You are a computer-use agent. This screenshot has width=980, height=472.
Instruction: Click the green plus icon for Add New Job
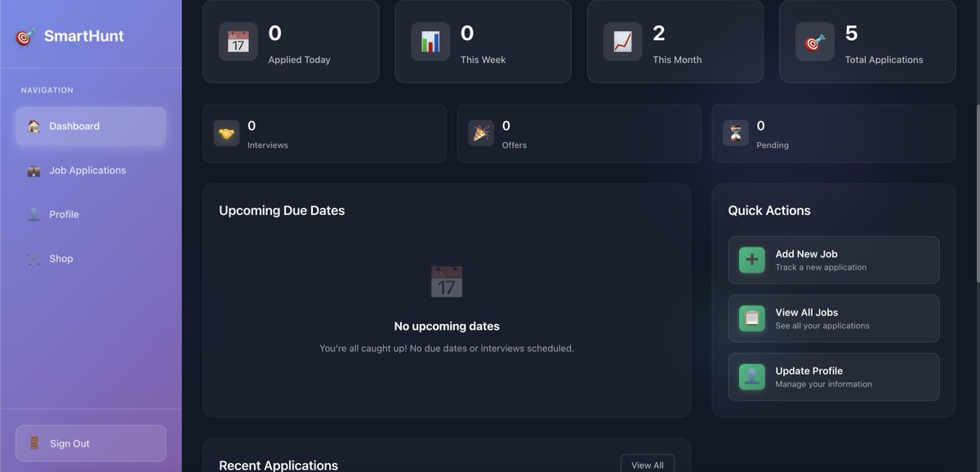751,259
